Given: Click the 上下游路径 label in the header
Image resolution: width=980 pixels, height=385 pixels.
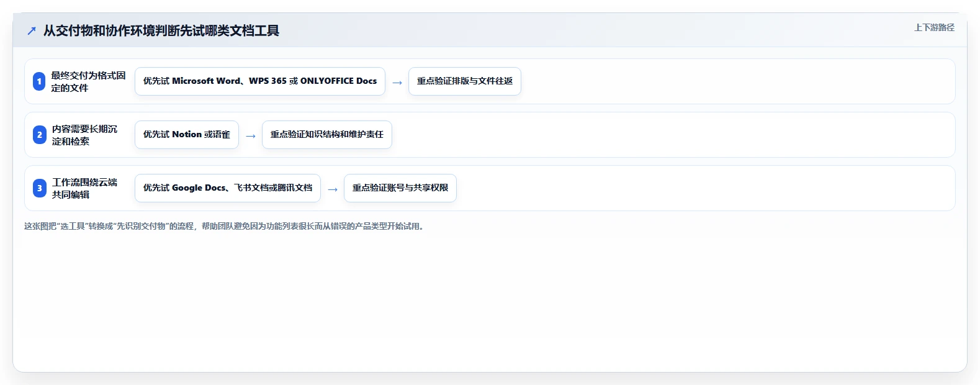Looking at the screenshot, I should 934,27.
